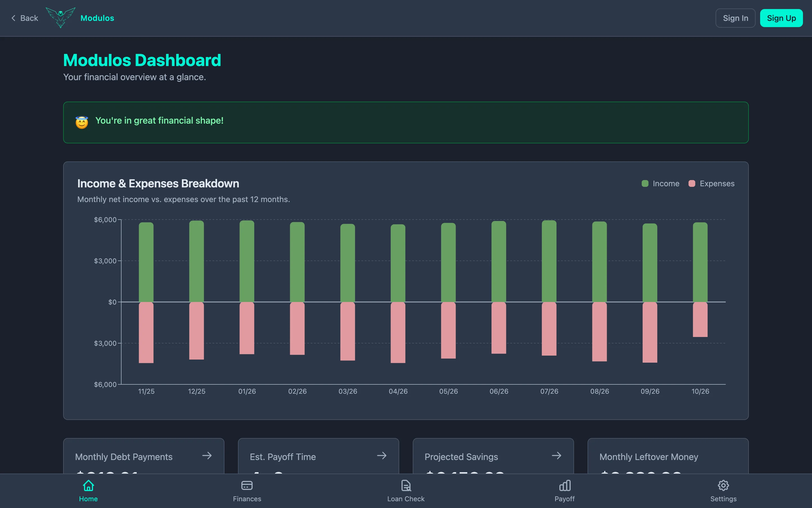Click the green Income legend swatch
Screen dimensions: 812x508
(645, 183)
